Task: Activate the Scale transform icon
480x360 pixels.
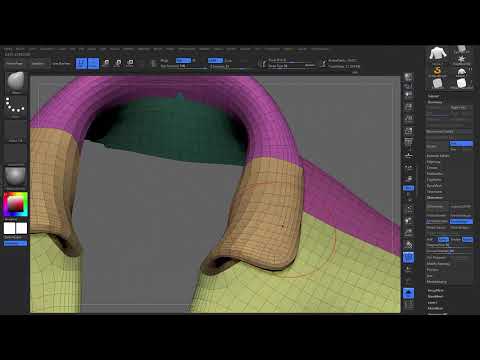Action: click(x=118, y=63)
